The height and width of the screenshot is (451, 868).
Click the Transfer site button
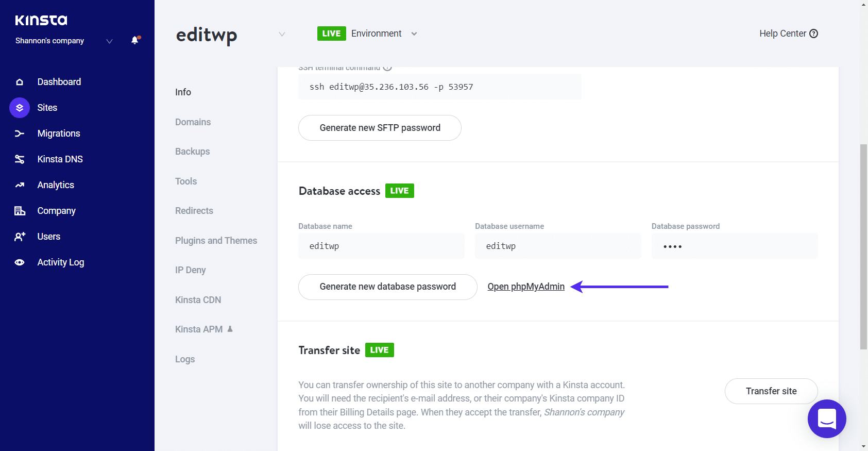(x=771, y=391)
